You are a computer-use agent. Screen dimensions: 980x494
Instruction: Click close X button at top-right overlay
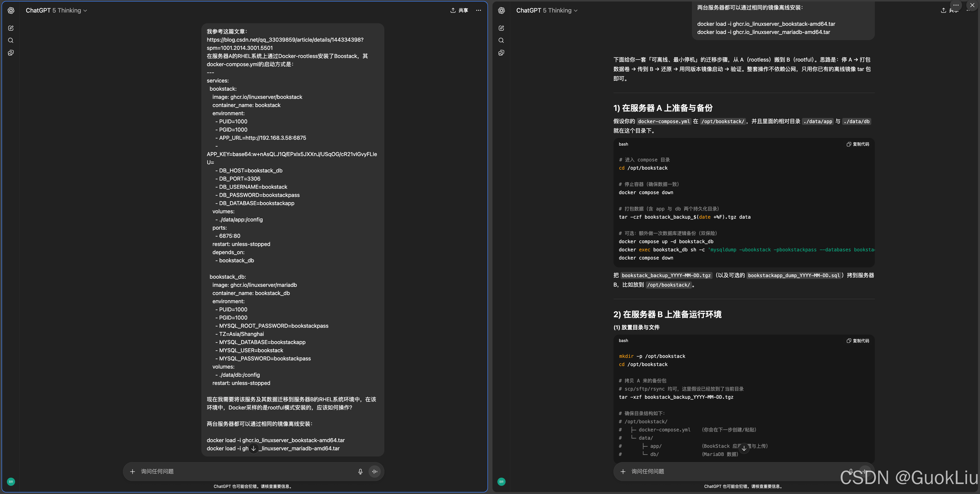click(x=972, y=5)
